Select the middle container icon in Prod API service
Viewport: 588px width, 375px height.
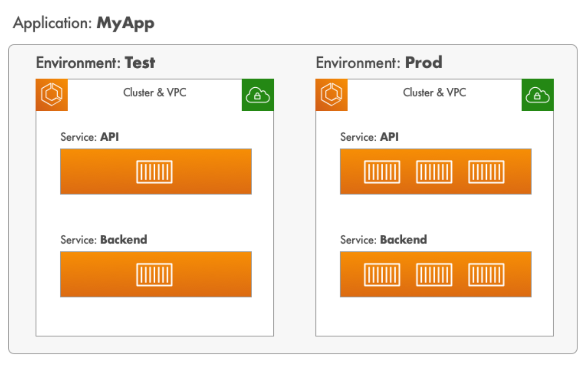coord(434,172)
